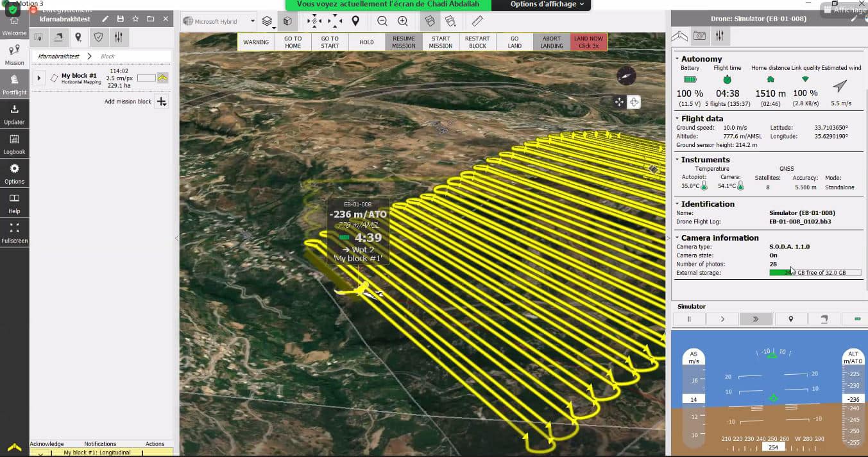This screenshot has height=457, width=868.
Task: Open the safety shield tab
Action: (98, 37)
